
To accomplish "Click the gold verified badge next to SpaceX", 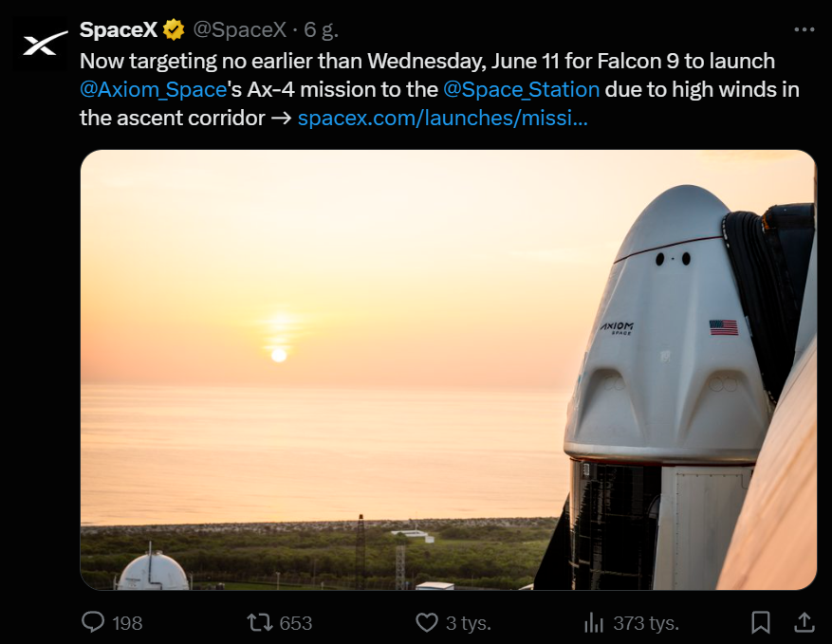I will [x=174, y=30].
